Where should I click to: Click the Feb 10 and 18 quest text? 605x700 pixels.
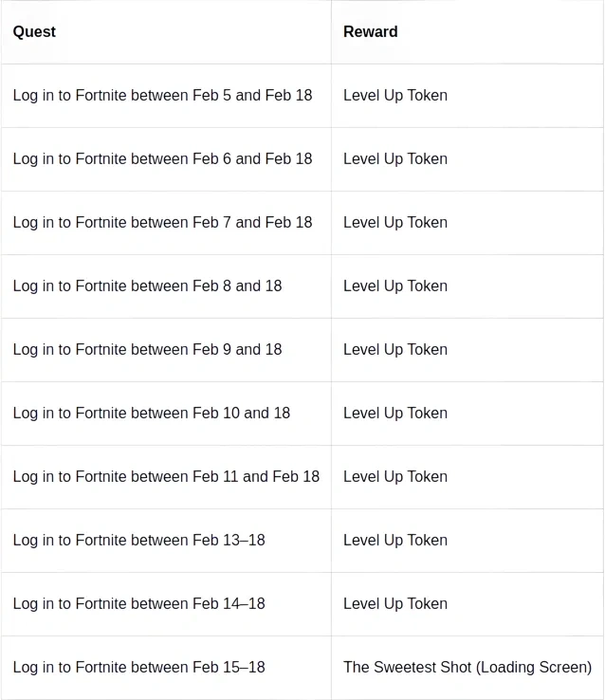[152, 413]
